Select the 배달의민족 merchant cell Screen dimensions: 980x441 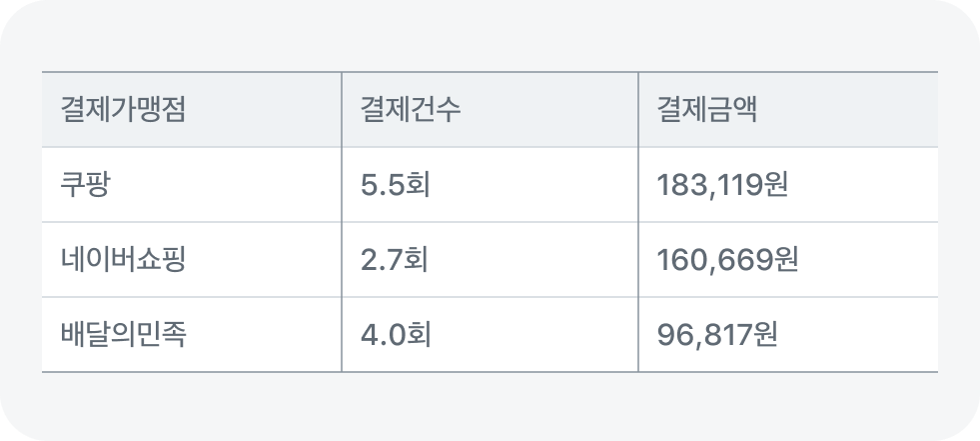[124, 335]
